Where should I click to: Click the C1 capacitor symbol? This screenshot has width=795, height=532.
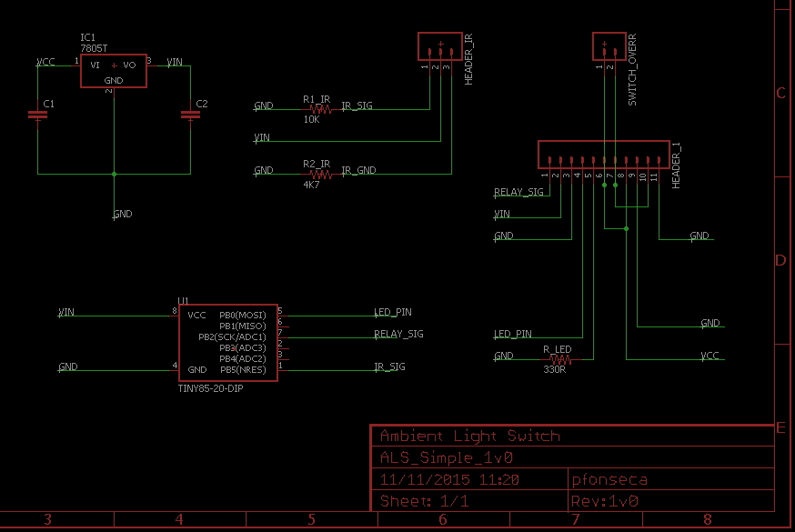click(x=37, y=115)
